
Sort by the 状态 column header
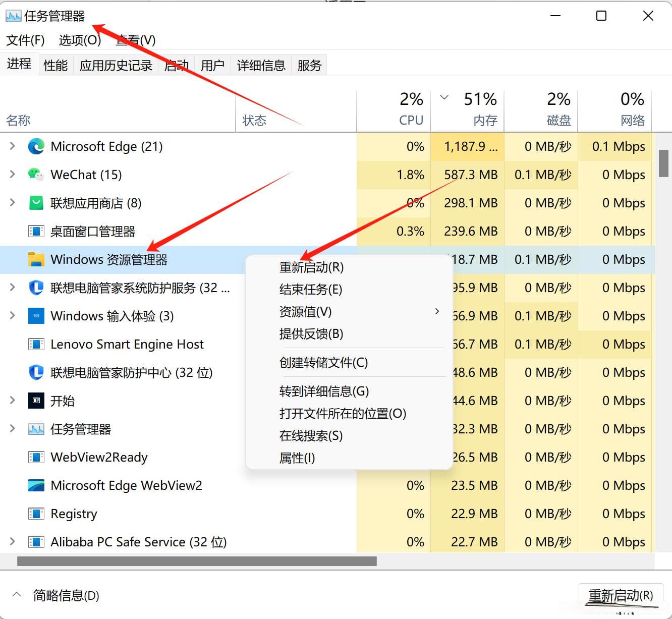[296, 110]
